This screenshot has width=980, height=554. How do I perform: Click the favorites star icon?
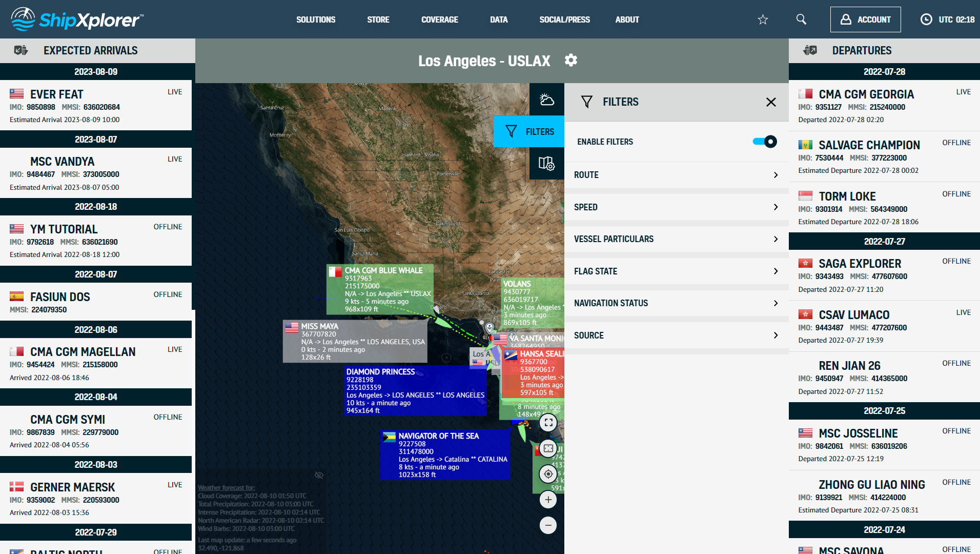[x=763, y=19]
